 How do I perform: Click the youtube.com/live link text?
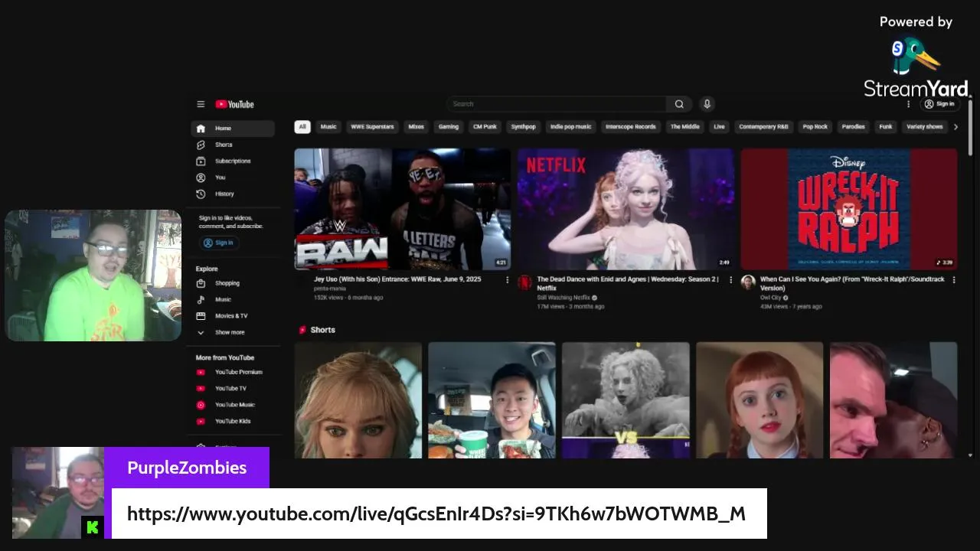436,514
